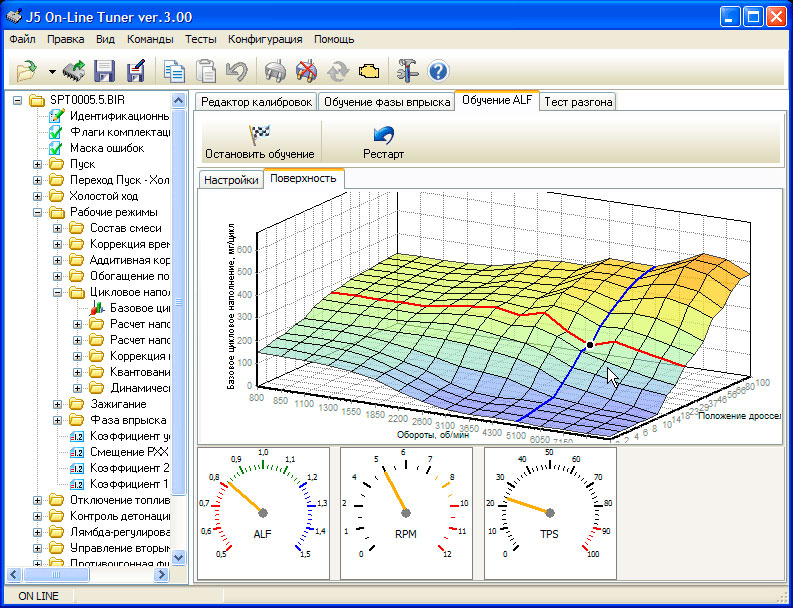793x608 pixels.
Task: Switch to the Тест разгона tab
Action: tap(578, 102)
